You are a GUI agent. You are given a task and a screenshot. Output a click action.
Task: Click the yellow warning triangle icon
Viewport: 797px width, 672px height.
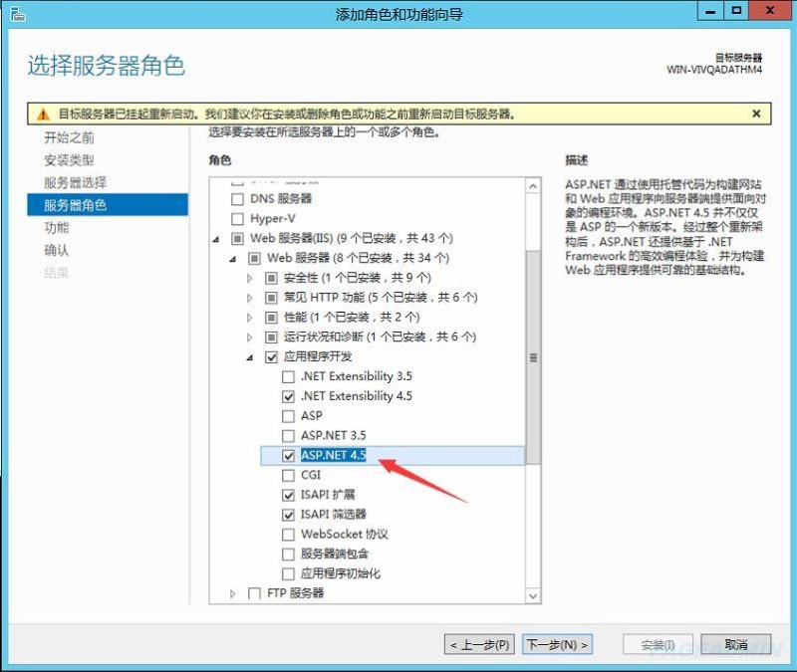(x=44, y=114)
